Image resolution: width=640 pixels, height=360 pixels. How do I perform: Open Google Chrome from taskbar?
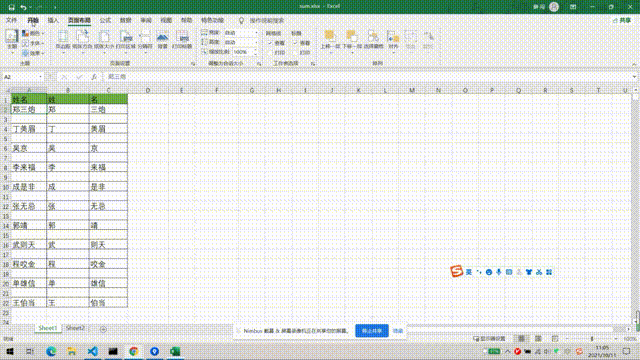[133, 351]
